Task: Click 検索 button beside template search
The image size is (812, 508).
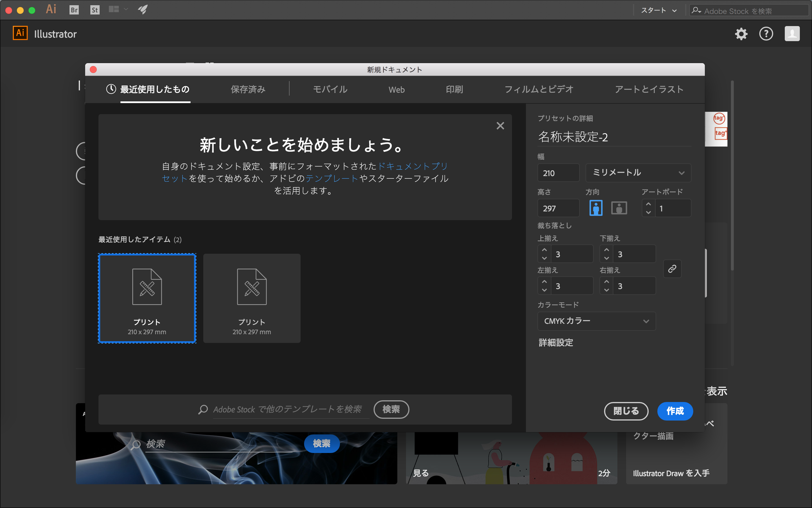Action: pyautogui.click(x=391, y=409)
